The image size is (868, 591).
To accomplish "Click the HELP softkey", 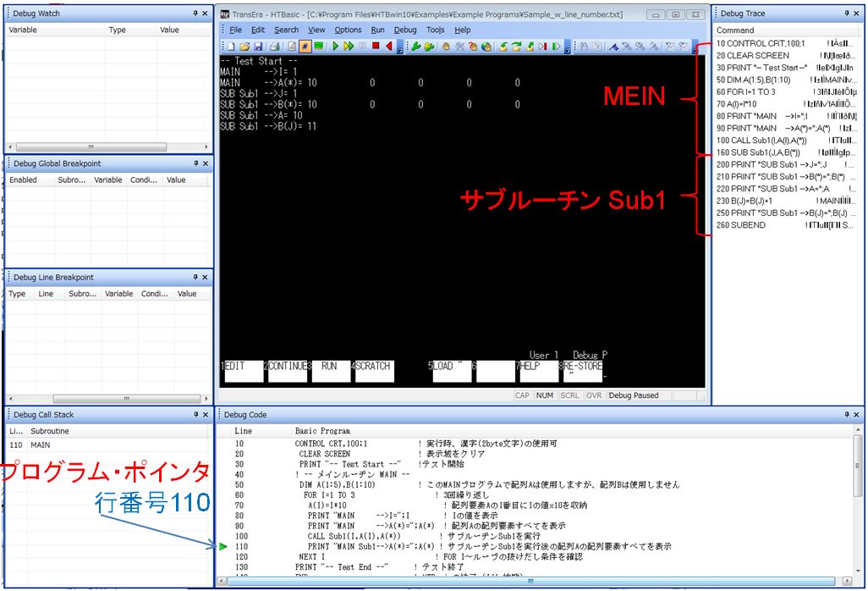I will tap(539, 371).
